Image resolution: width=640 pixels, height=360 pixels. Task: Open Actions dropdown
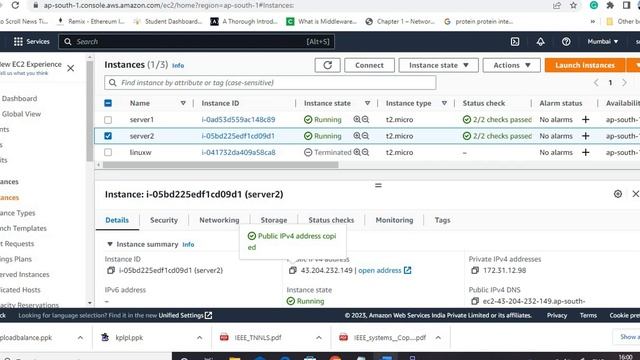[511, 65]
